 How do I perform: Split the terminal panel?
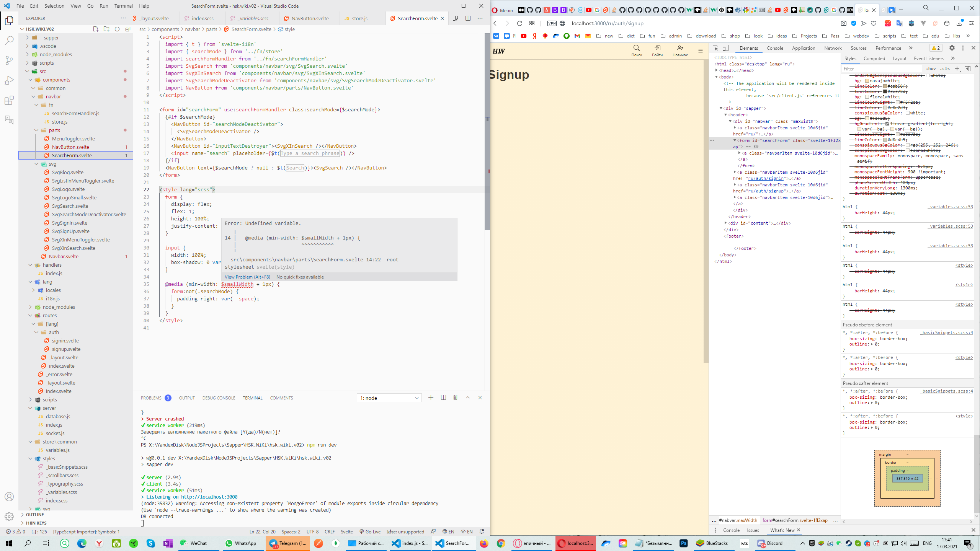tap(443, 398)
